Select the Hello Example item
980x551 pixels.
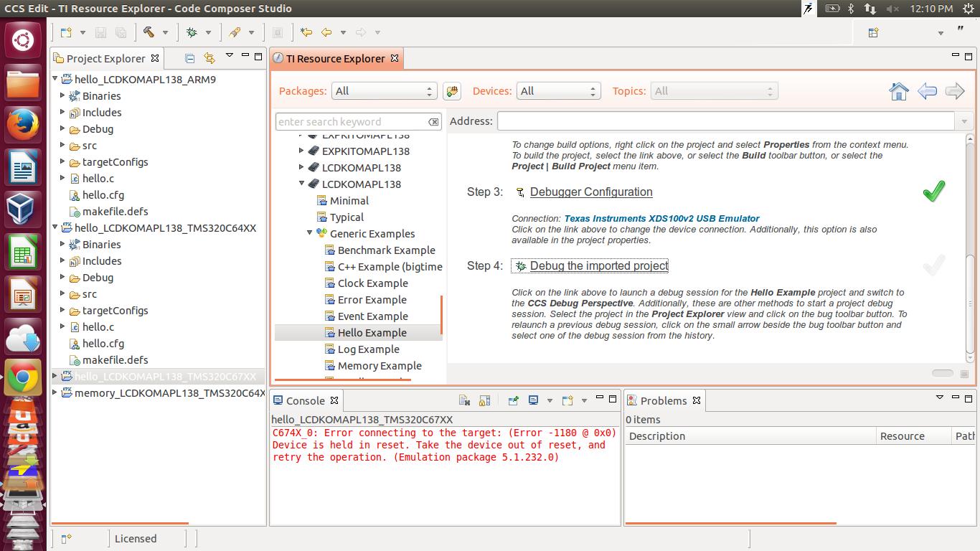[x=372, y=333]
